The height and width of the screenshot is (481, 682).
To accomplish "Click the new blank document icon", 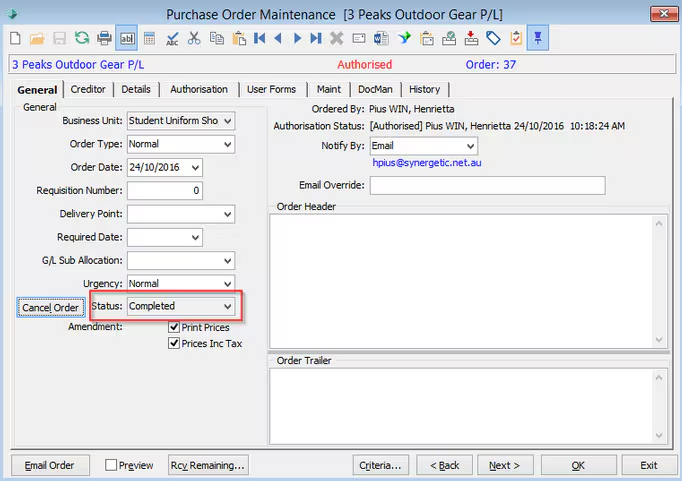I will point(15,38).
